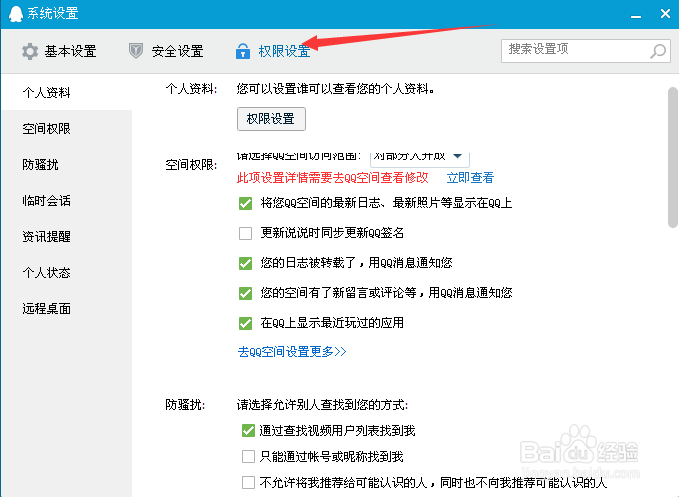The height and width of the screenshot is (497, 679).
Task: Select 个人资料 in the sidebar
Action: (67, 92)
